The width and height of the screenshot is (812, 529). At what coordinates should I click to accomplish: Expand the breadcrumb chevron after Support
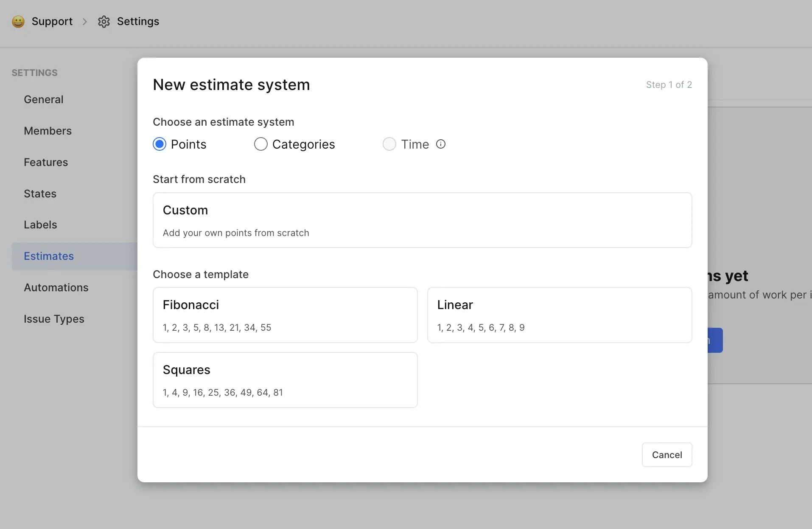(x=85, y=22)
